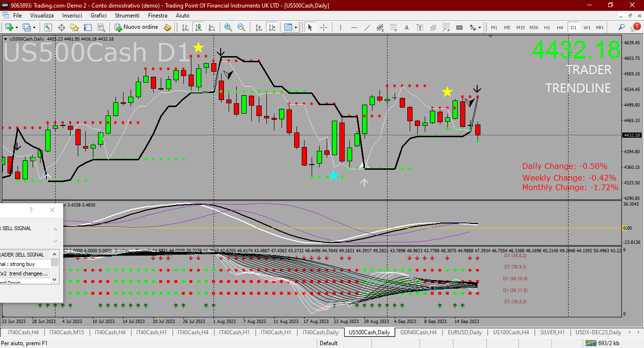Select the vertical line drawing tool
The height and width of the screenshot is (348, 644).
click(x=341, y=27)
